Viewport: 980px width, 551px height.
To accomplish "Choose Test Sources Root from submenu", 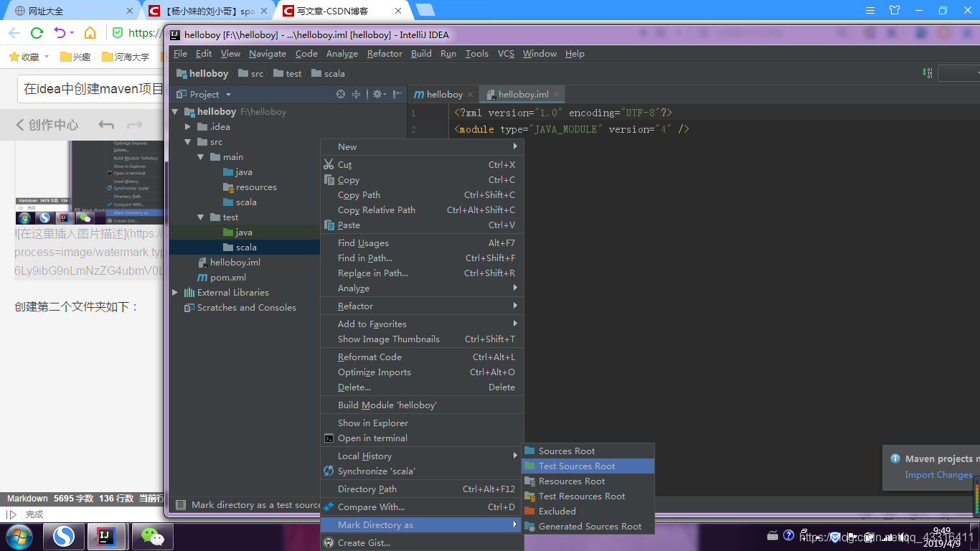I will [588, 466].
